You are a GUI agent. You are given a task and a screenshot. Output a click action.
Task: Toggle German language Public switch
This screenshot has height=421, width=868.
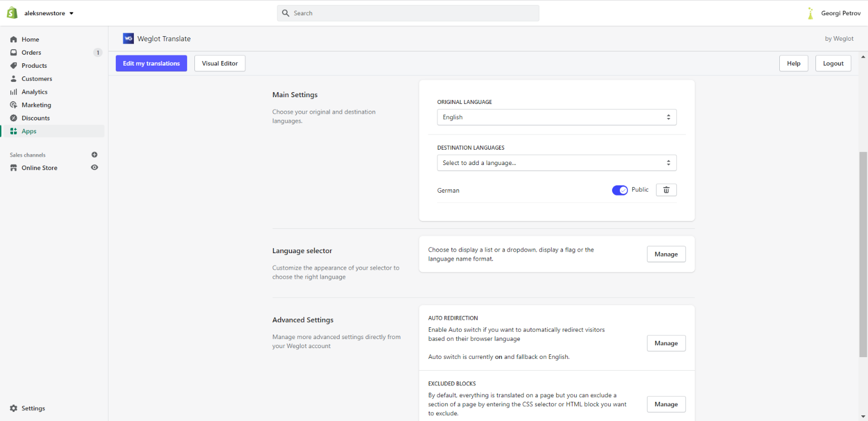tap(620, 190)
